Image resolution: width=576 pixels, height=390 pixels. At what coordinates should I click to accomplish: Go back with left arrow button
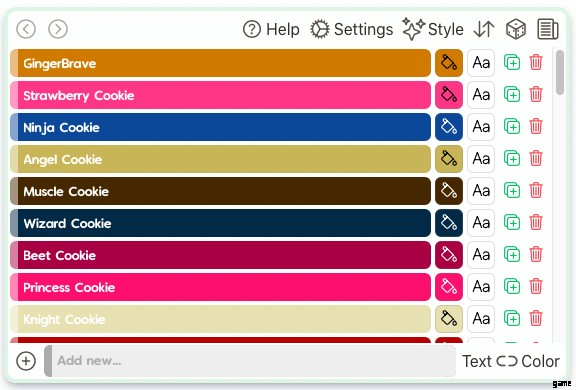(26, 29)
